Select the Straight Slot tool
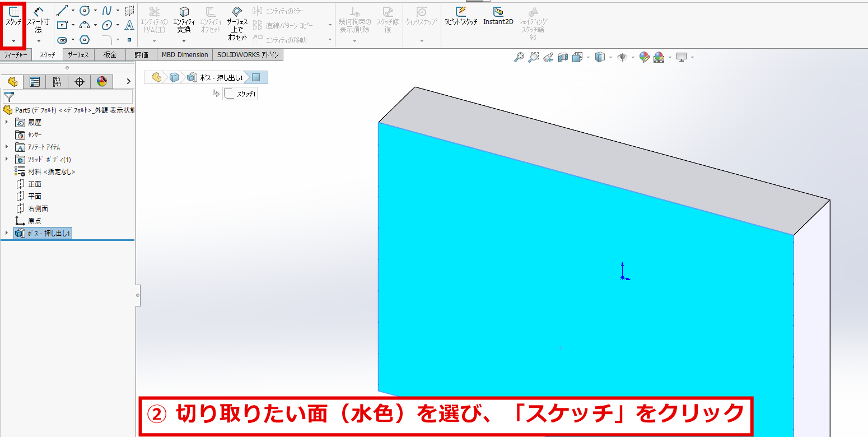868x437 pixels. [62, 40]
